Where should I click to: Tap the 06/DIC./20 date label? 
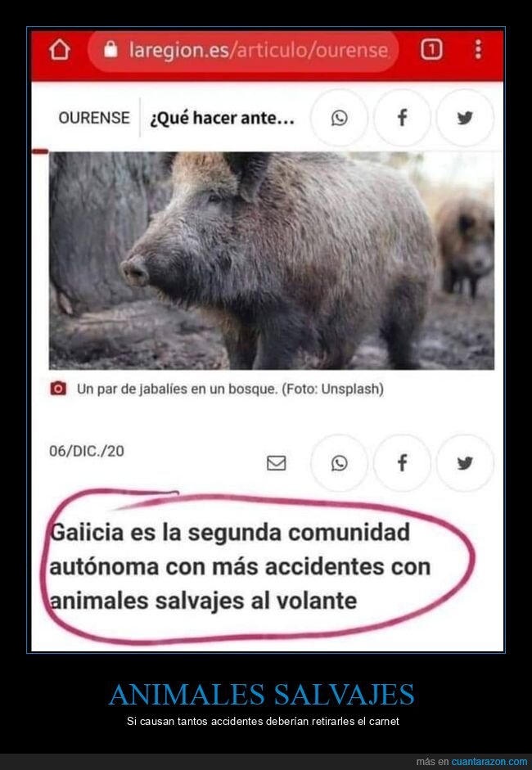[x=87, y=451]
